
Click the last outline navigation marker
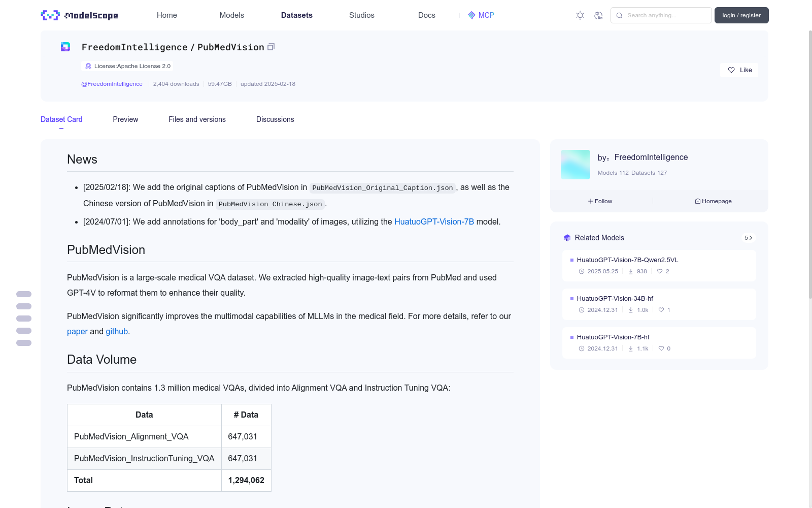[24, 343]
